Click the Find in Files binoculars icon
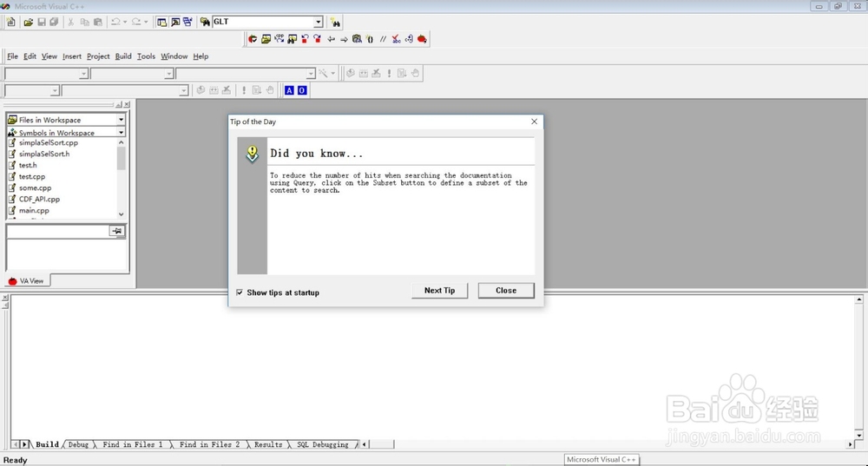The width and height of the screenshot is (868, 466). click(205, 23)
